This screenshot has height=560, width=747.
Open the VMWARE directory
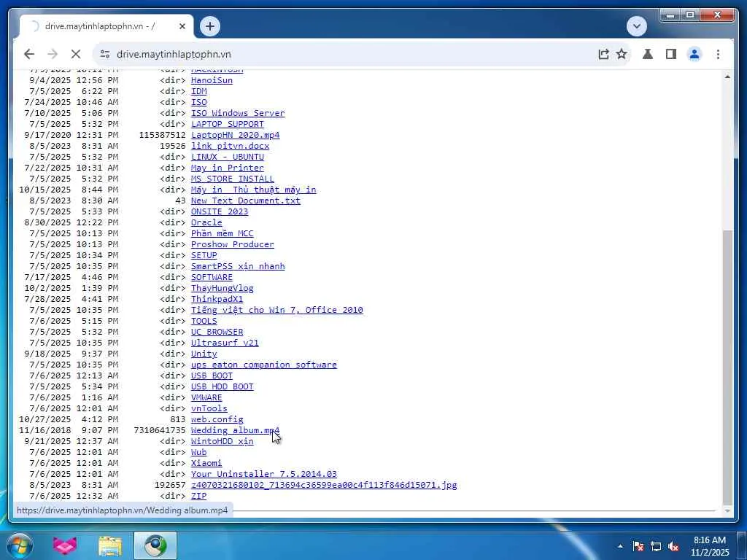pyautogui.click(x=206, y=397)
